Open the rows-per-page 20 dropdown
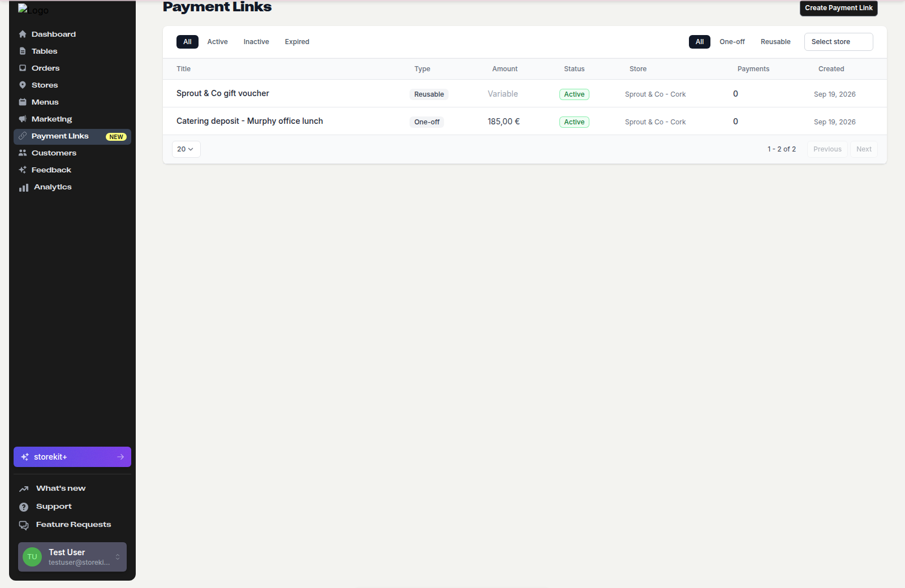Screen dimensions: 905x588 tap(186, 149)
